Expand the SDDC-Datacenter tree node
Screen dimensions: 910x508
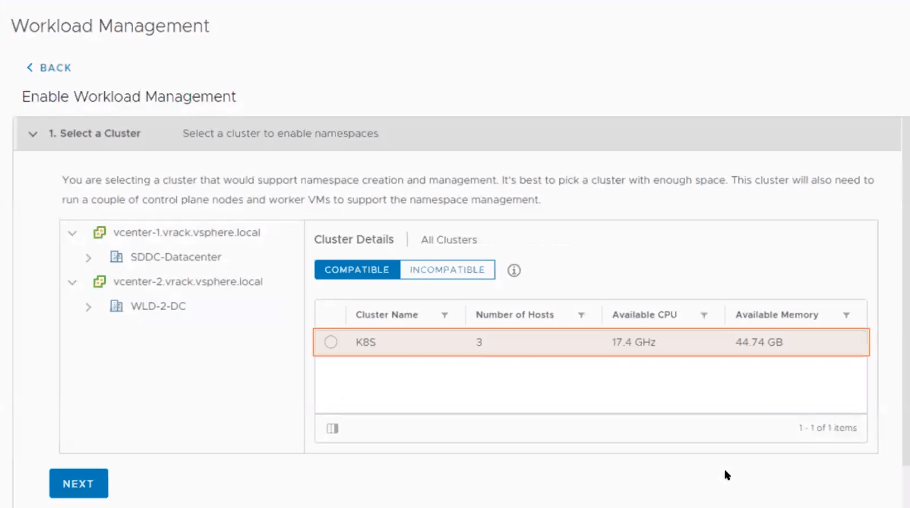tap(88, 258)
